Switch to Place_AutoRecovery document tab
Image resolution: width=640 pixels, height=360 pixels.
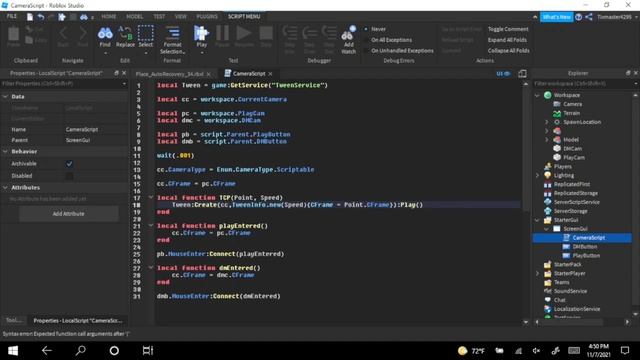pyautogui.click(x=169, y=74)
